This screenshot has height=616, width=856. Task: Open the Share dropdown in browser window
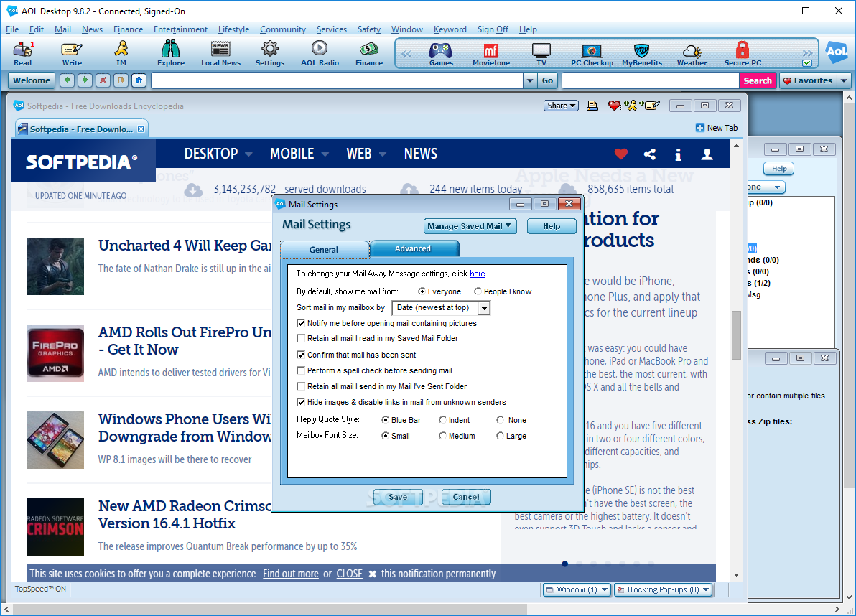561,106
